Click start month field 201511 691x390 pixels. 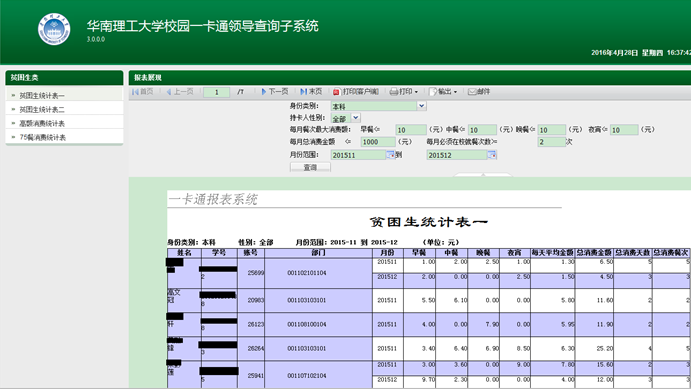[x=358, y=155]
